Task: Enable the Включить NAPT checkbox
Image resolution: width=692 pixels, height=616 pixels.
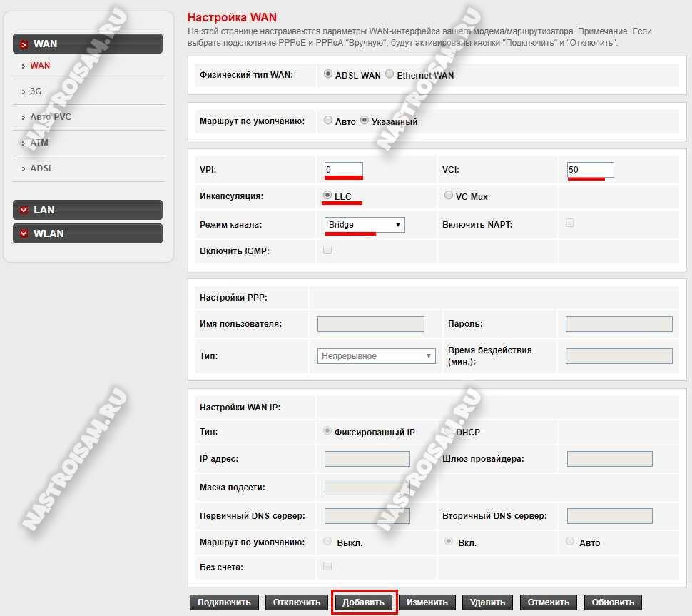Action: click(570, 223)
